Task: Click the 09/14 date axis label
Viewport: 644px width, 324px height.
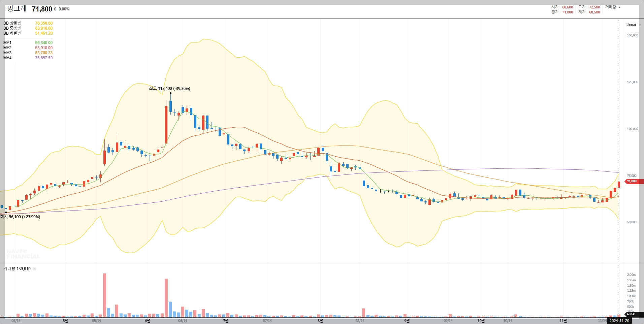Action: coord(448,321)
